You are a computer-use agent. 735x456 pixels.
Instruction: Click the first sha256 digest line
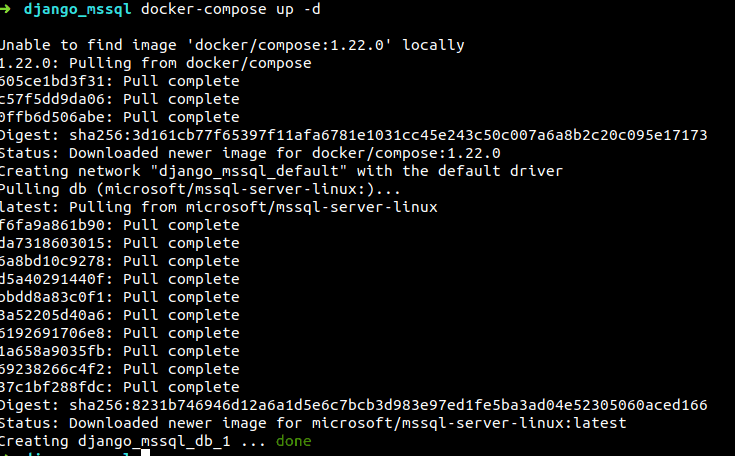coord(353,135)
